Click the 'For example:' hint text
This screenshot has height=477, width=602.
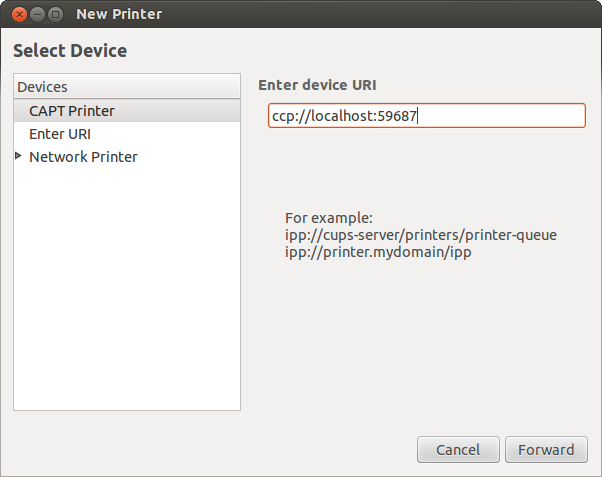pyautogui.click(x=329, y=218)
